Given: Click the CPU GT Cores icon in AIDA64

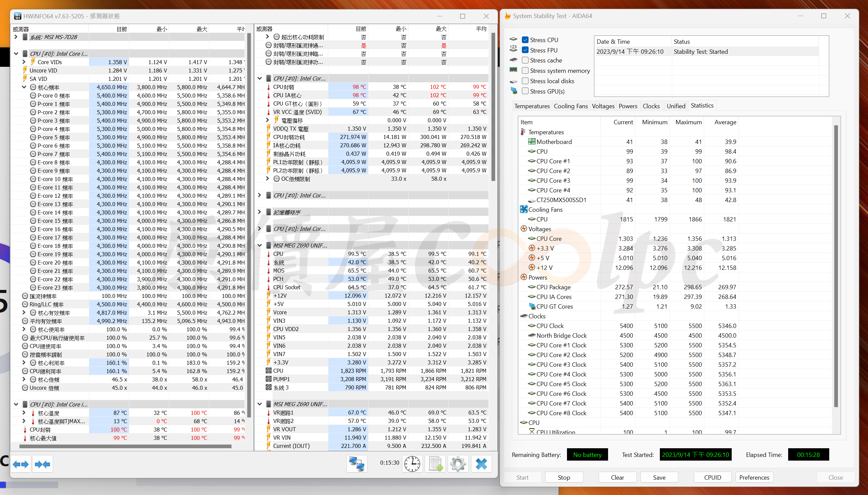Looking at the screenshot, I should click(x=532, y=306).
